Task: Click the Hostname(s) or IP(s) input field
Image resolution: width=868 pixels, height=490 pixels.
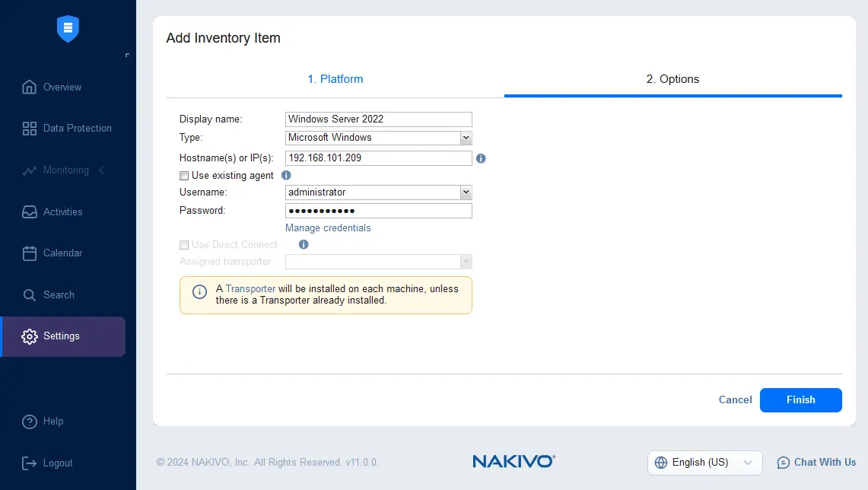Action: (379, 157)
